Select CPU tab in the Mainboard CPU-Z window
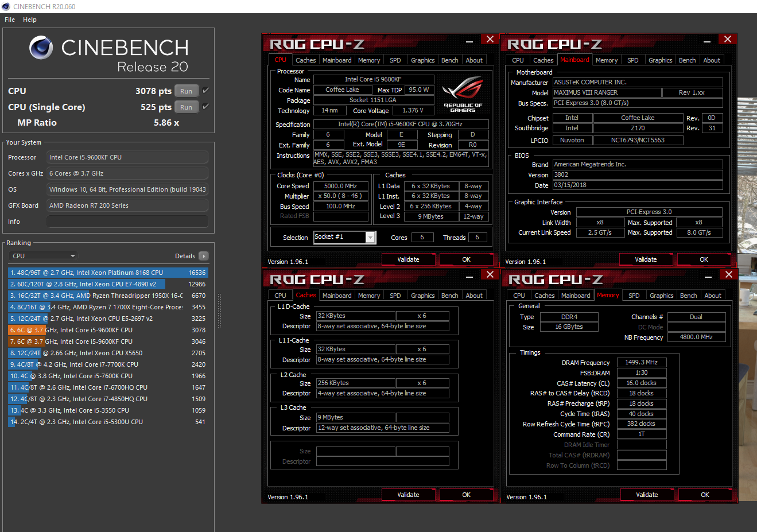The image size is (757, 532). coord(518,60)
